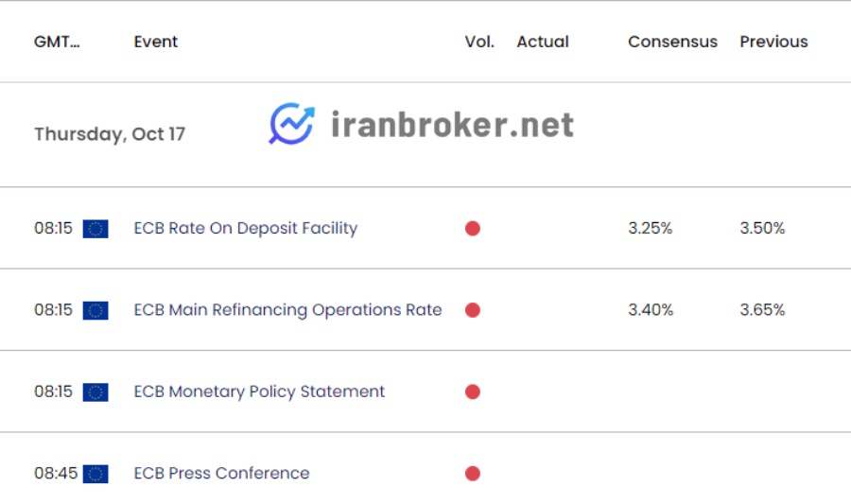Image resolution: width=851 pixels, height=504 pixels.
Task: Click the red volatility dot for Monetary Policy Statement
Action: [x=473, y=391]
